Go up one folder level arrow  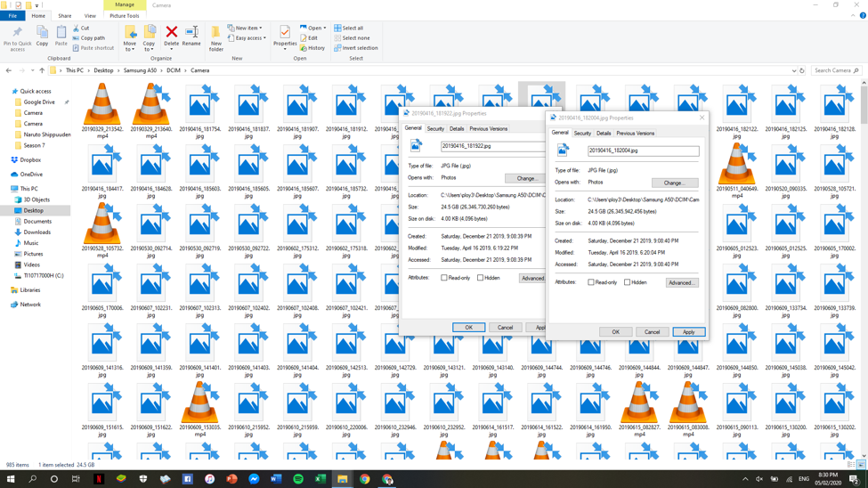(x=42, y=70)
